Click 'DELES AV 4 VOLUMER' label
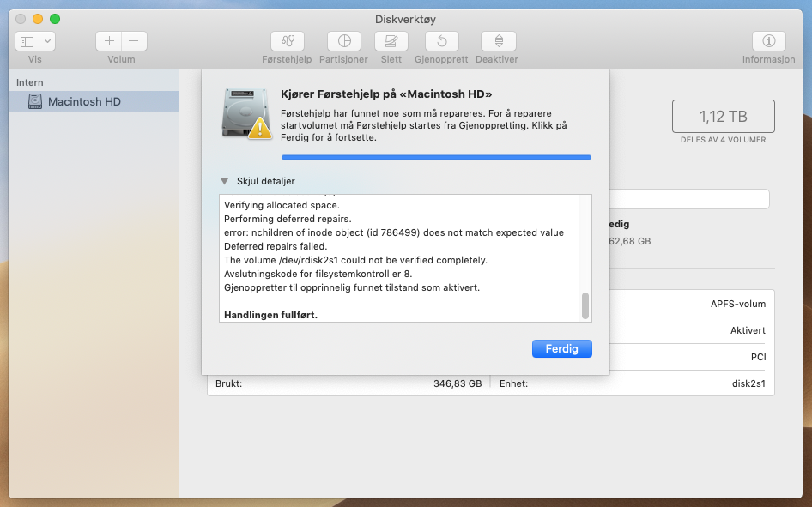This screenshot has width=812, height=507. [x=723, y=140]
